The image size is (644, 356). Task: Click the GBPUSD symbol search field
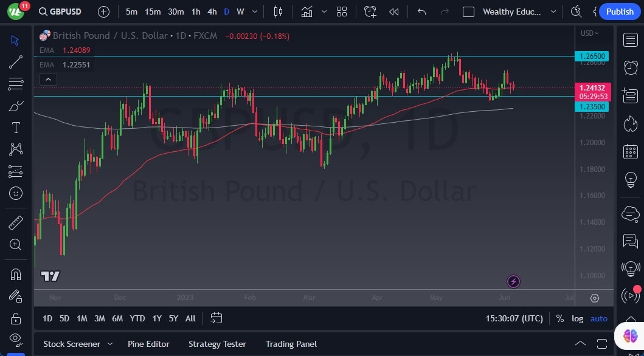(66, 11)
